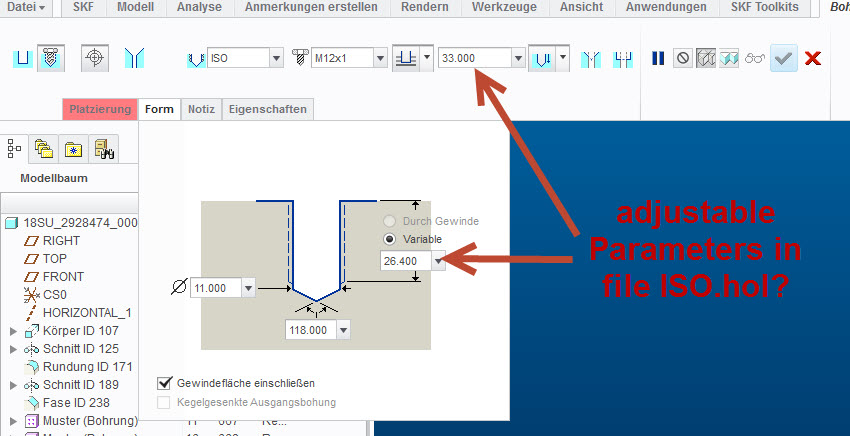Open the 11.000 diameter dropdown
850x436 pixels.
[x=248, y=288]
